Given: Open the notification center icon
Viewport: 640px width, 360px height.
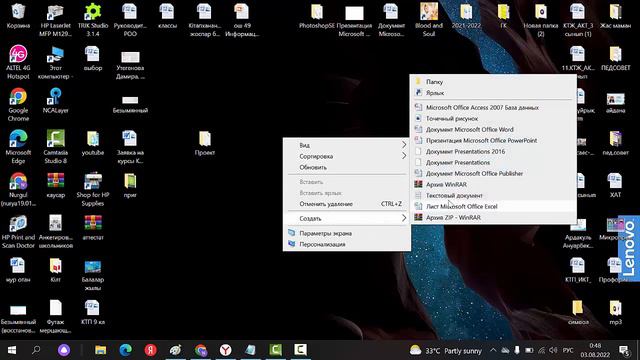Looking at the screenshot, I should click(624, 350).
